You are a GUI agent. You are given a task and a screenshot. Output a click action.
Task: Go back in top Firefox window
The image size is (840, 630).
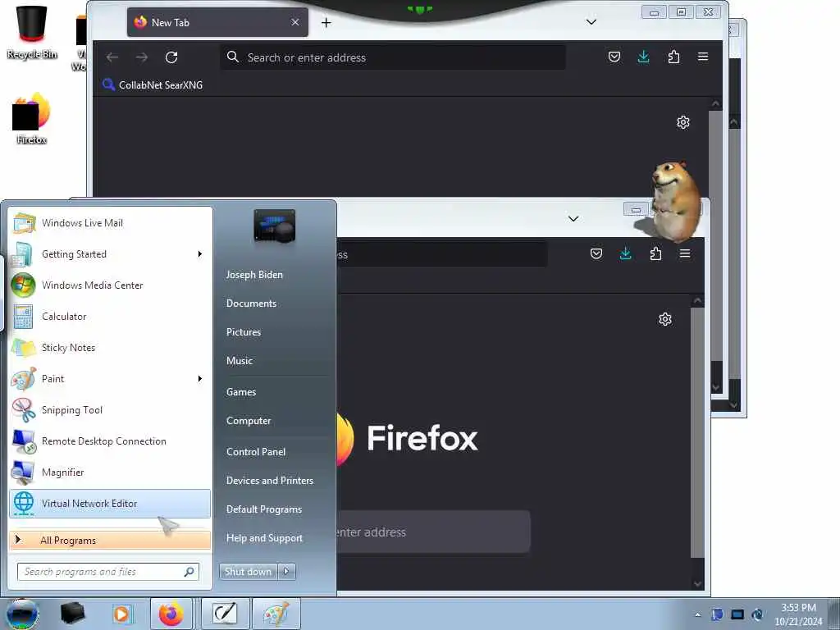(112, 57)
